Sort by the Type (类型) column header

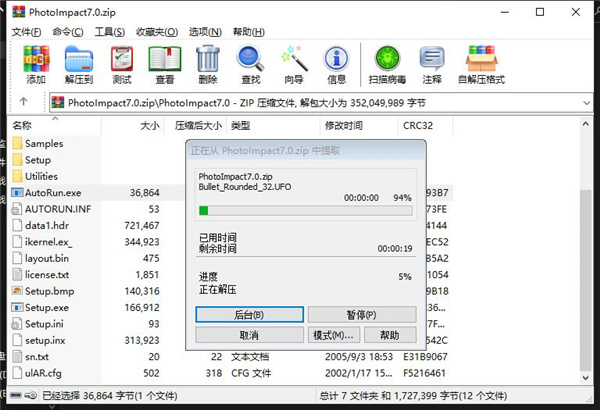pos(273,126)
